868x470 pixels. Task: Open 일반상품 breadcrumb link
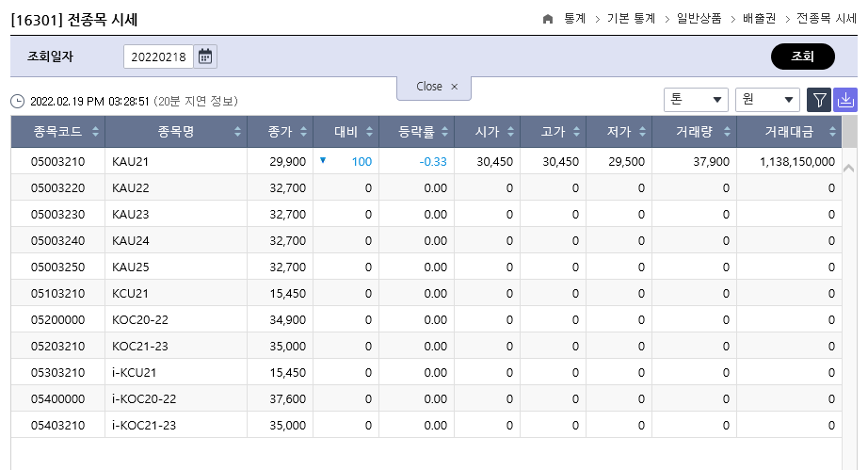[x=699, y=19]
